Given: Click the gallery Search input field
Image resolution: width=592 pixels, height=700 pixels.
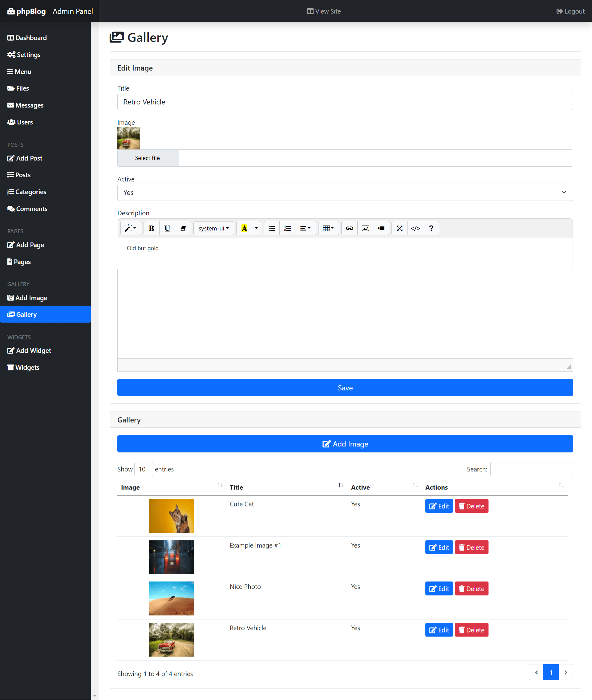Looking at the screenshot, I should coord(531,469).
